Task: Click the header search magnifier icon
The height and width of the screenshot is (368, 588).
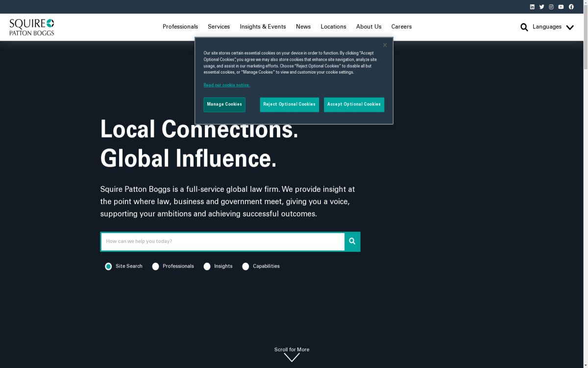Action: [524, 27]
